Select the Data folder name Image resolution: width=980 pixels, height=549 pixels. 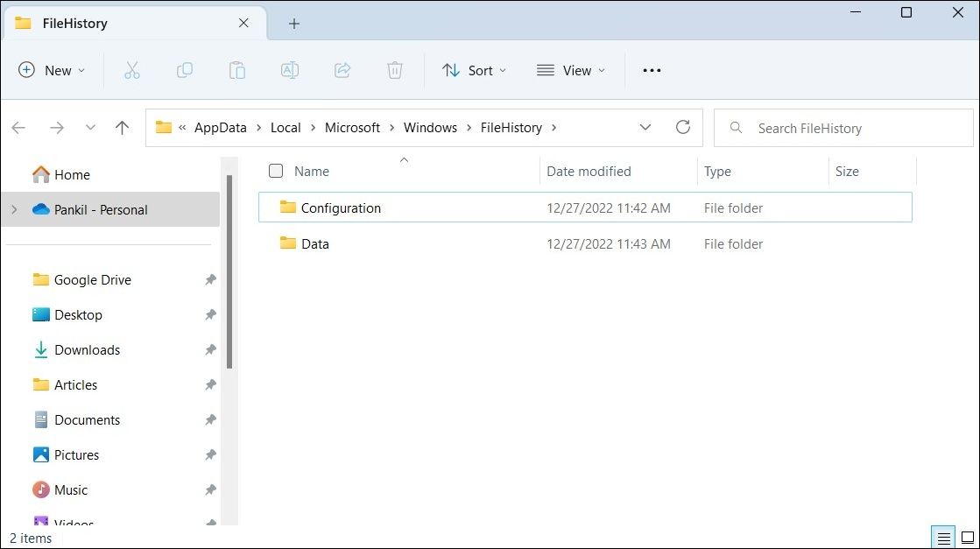click(315, 244)
